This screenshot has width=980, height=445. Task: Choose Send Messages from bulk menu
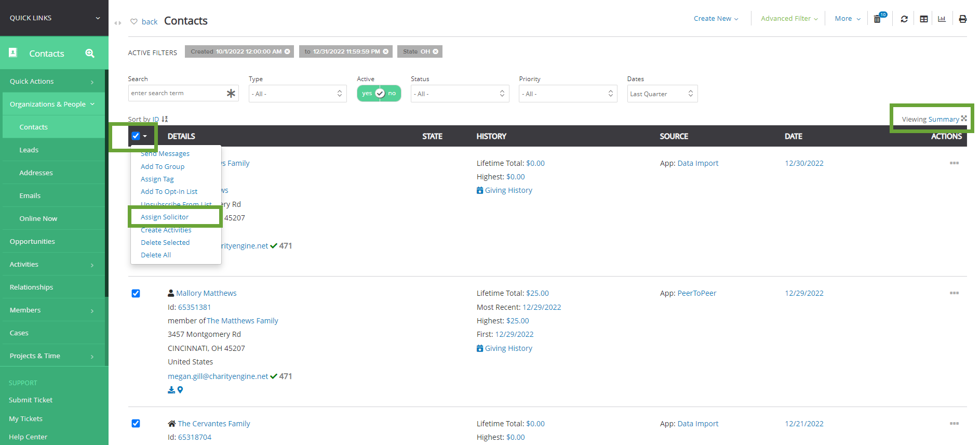coord(165,154)
